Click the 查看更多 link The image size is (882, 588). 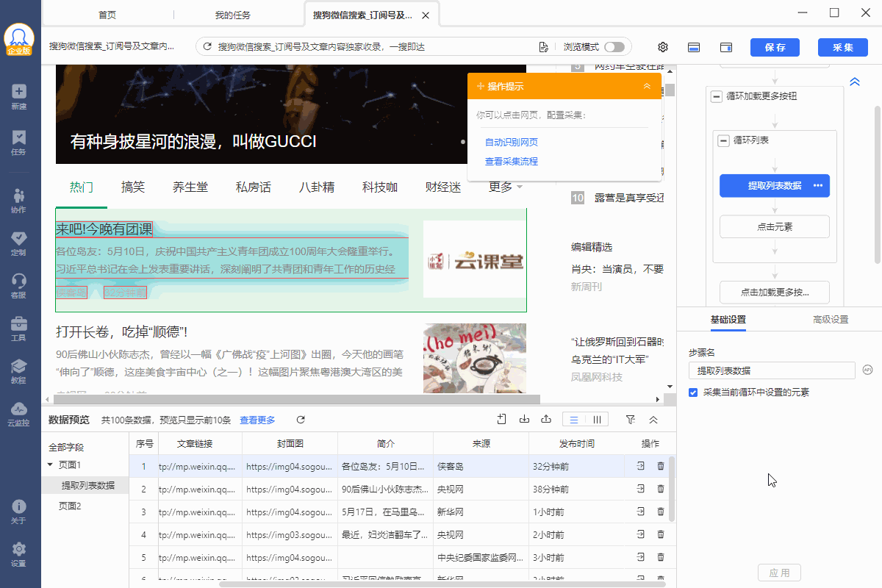257,420
